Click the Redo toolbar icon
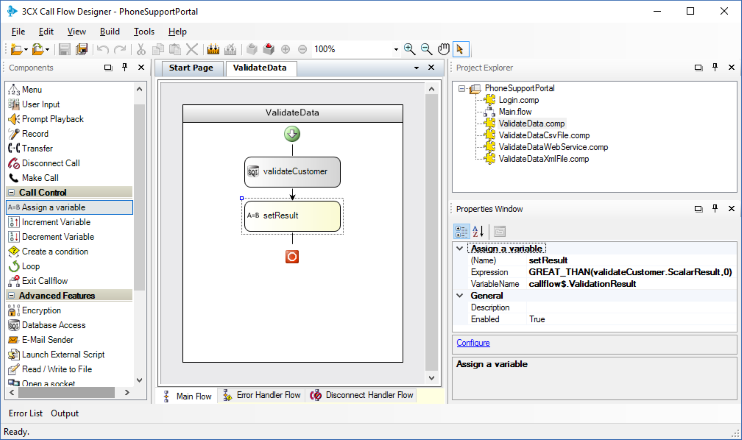 120,49
